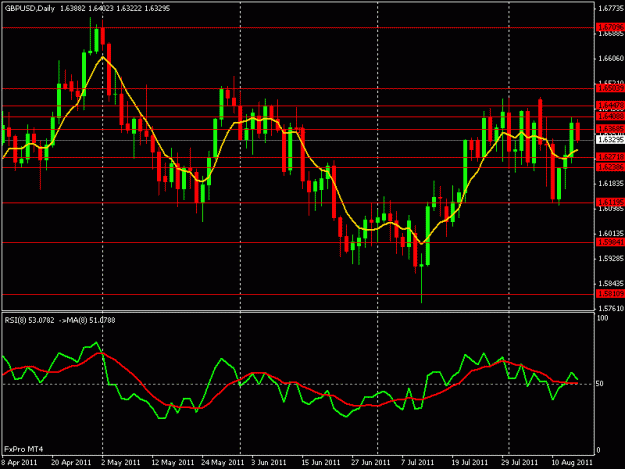Viewport: 625px width, 469px height.
Task: Click the 7 Jul 2011 date label
Action: point(417,463)
